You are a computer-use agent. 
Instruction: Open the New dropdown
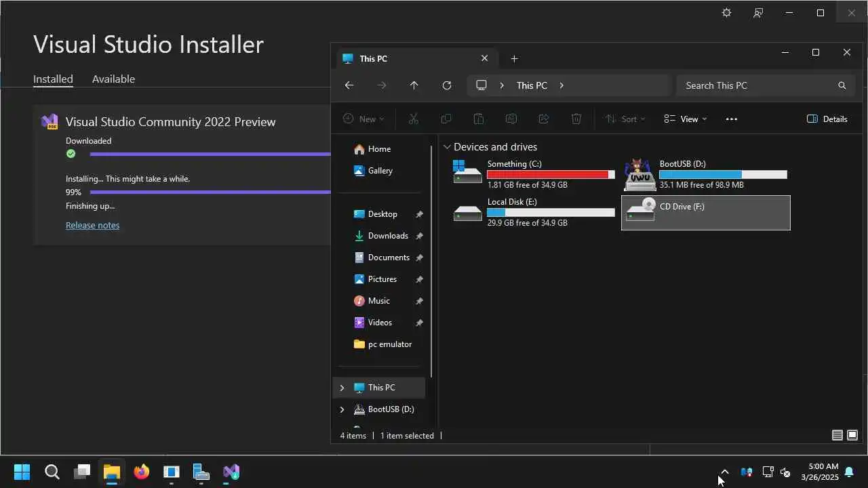(x=363, y=119)
